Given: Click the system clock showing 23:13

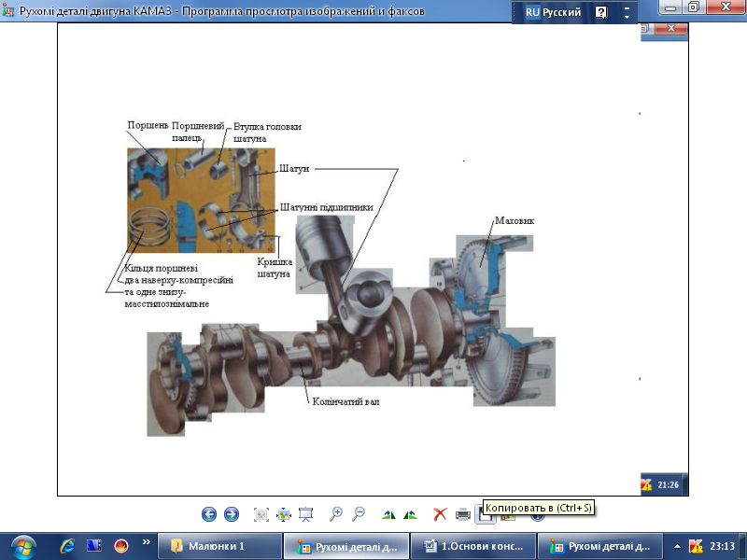Looking at the screenshot, I should click(x=722, y=546).
